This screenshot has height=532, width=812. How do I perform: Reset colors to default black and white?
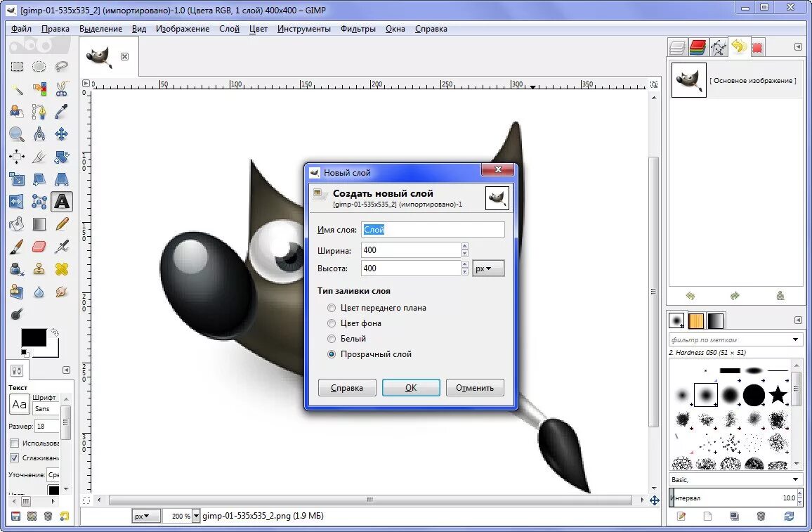tap(25, 353)
